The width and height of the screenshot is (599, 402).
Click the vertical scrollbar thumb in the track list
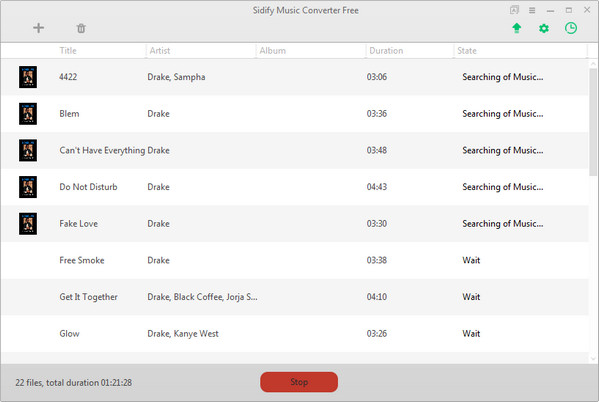click(x=593, y=122)
